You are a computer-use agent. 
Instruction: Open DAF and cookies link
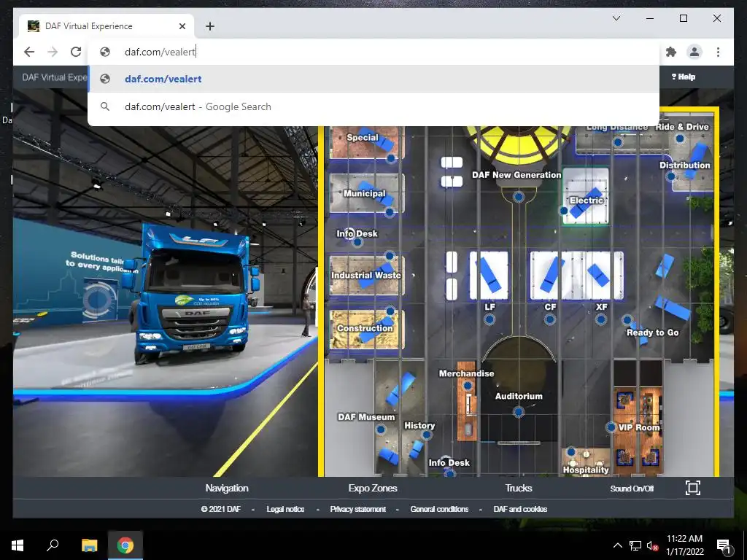click(x=520, y=509)
